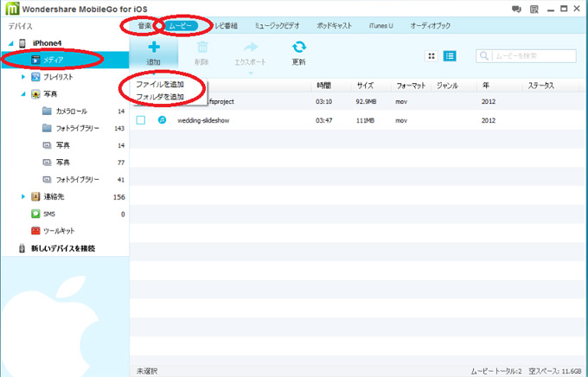Open the feedback chat icon in title bar
588x377 pixels.
point(516,9)
